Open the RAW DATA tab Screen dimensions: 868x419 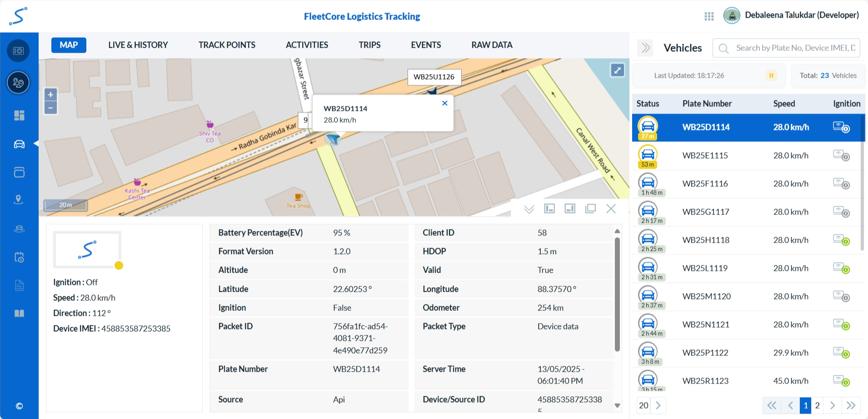[491, 45]
